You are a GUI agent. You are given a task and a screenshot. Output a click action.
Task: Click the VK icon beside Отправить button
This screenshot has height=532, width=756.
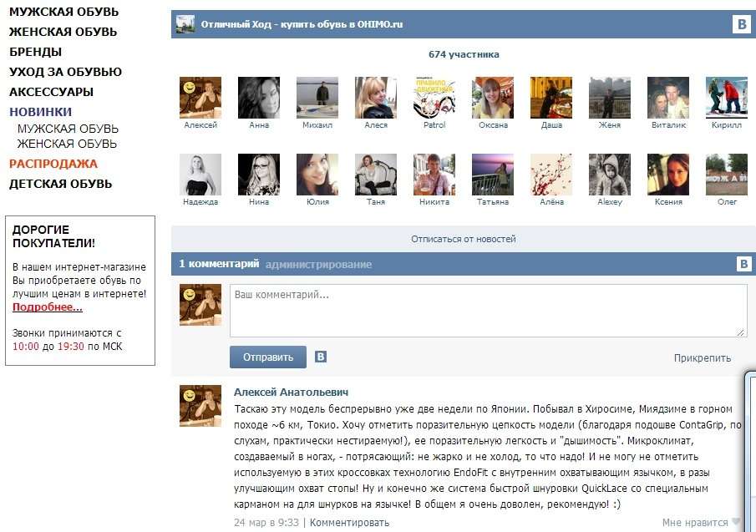321,357
